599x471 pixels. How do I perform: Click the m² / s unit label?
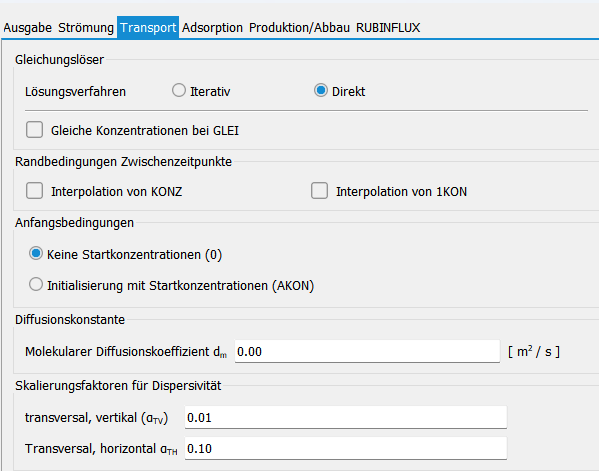pyautogui.click(x=534, y=351)
